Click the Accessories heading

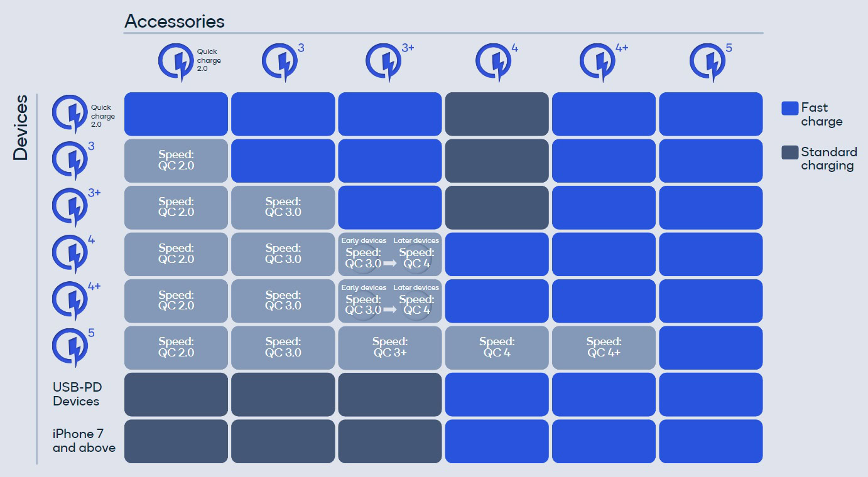tap(174, 21)
